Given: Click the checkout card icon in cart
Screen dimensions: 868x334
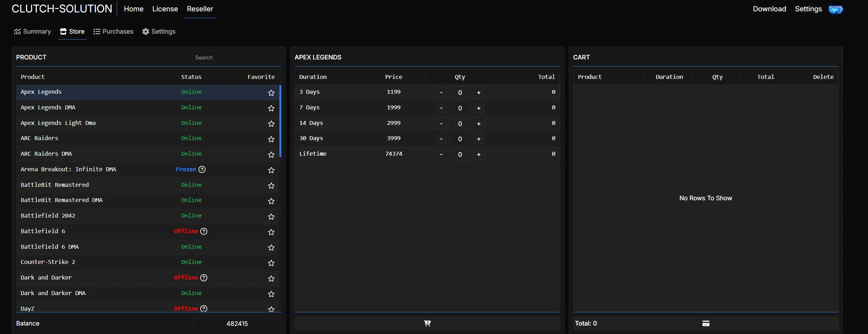Looking at the screenshot, I should point(706,323).
